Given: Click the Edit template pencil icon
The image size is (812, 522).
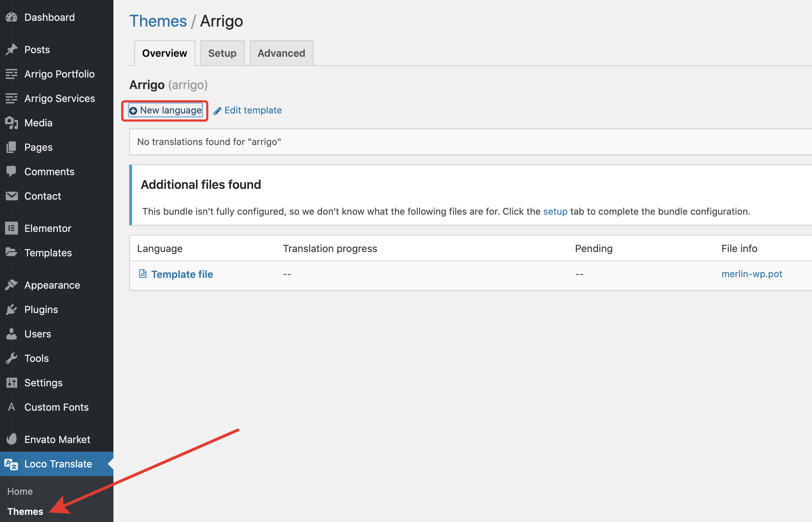Looking at the screenshot, I should 217,111.
